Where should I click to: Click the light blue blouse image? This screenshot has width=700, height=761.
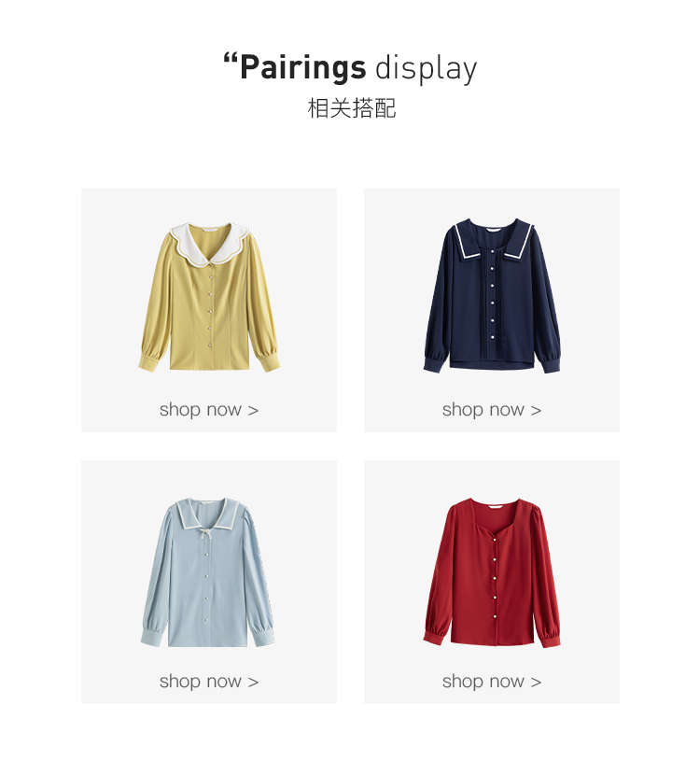click(x=207, y=572)
